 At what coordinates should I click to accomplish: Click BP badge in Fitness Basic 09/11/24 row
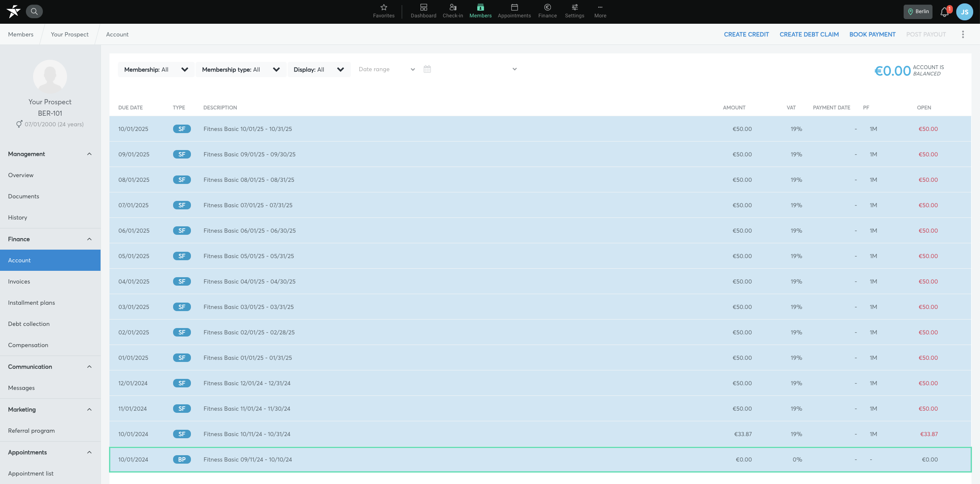click(182, 459)
